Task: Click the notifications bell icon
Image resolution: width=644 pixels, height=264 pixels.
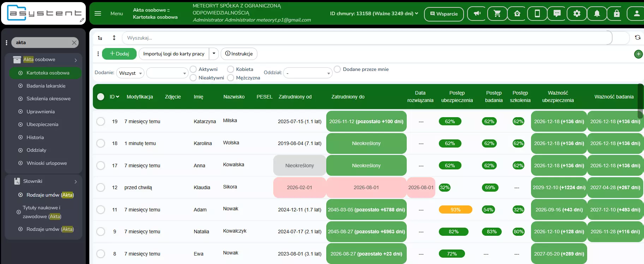Action: 597,14
